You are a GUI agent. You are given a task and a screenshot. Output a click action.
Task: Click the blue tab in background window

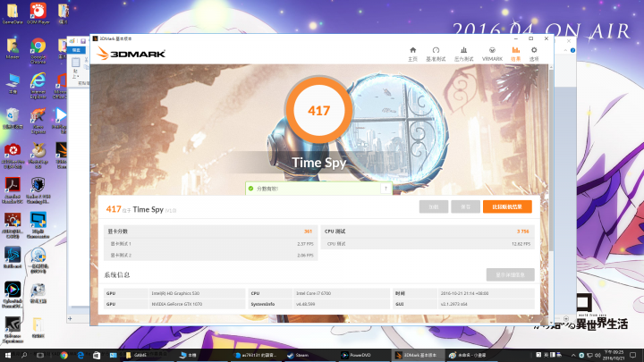(76, 50)
